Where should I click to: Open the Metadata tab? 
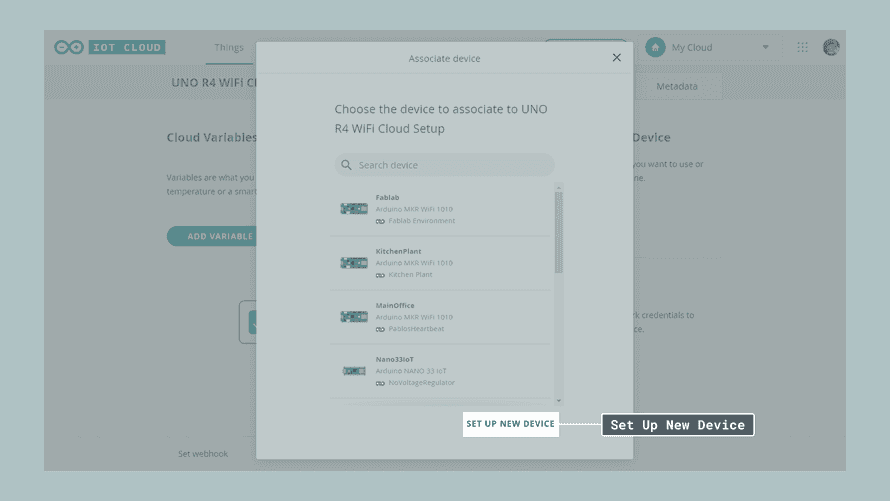coord(677,86)
